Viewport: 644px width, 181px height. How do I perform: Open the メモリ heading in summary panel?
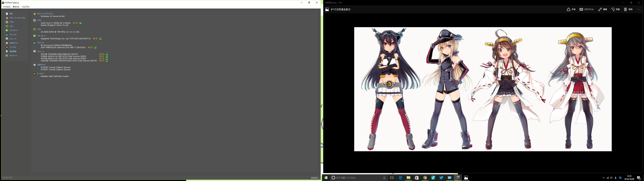point(39,29)
